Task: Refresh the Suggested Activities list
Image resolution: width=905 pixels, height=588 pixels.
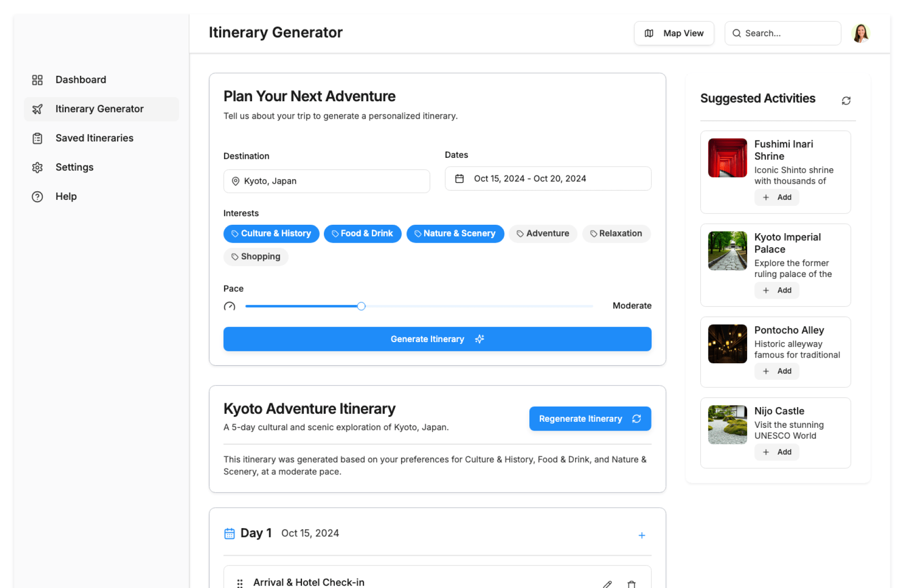Action: click(846, 100)
